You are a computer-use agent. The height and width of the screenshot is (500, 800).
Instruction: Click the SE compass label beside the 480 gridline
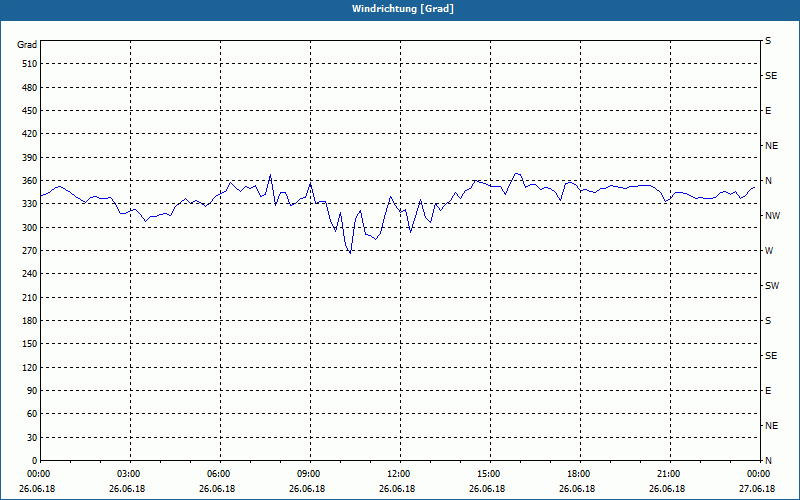[771, 76]
